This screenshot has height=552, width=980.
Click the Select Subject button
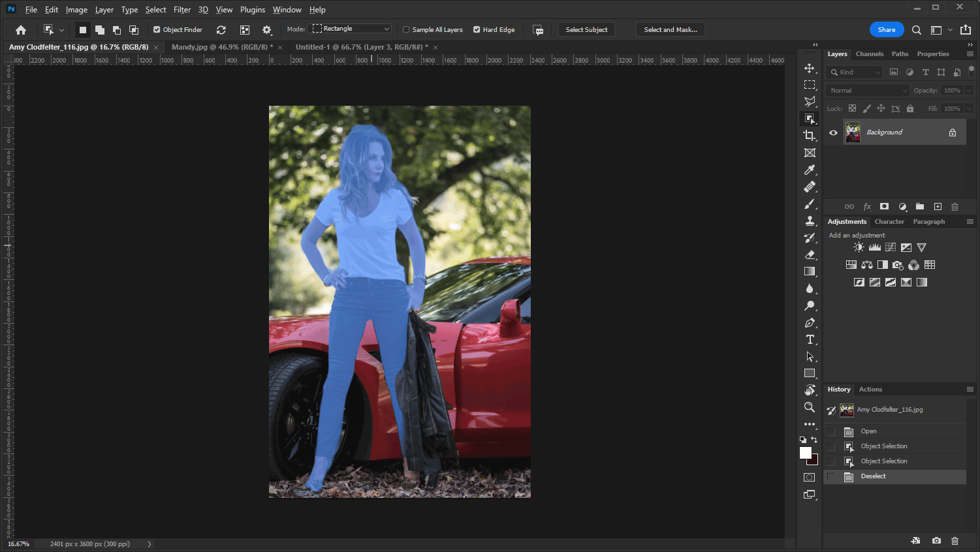(586, 29)
